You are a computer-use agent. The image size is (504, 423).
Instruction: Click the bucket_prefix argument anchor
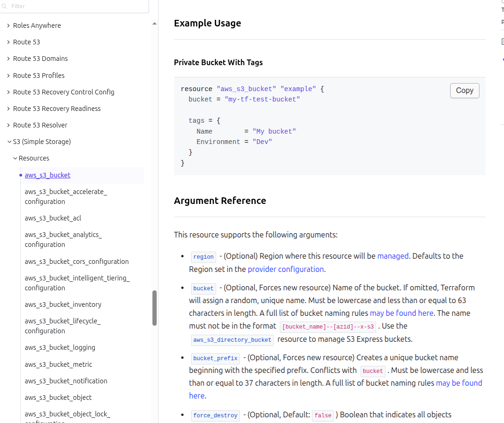click(215, 358)
